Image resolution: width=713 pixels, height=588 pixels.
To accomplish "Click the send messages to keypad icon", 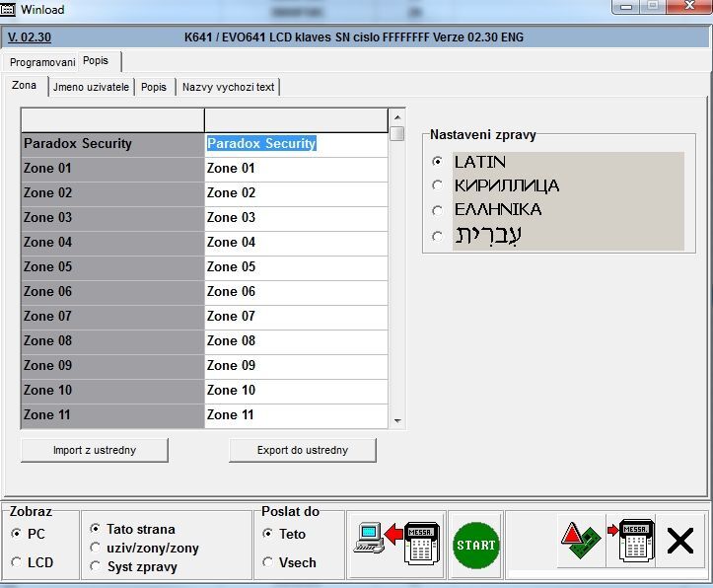I will (629, 542).
